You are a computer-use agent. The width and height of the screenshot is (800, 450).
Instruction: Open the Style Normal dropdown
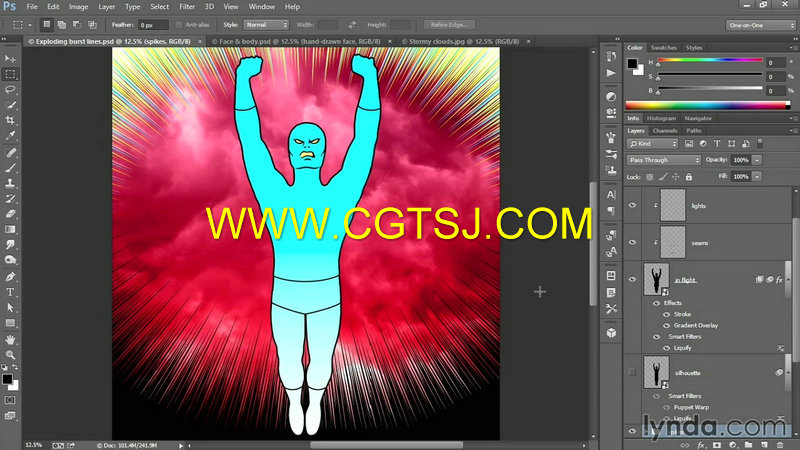point(266,24)
